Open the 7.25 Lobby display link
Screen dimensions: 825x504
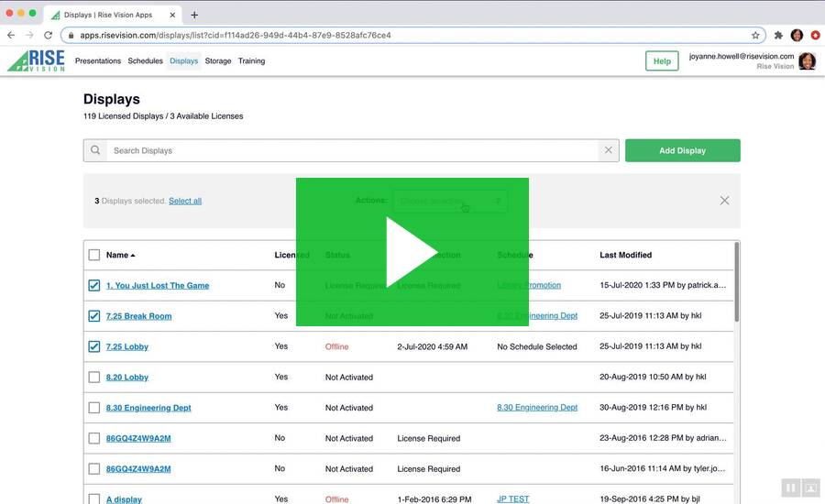tap(127, 346)
